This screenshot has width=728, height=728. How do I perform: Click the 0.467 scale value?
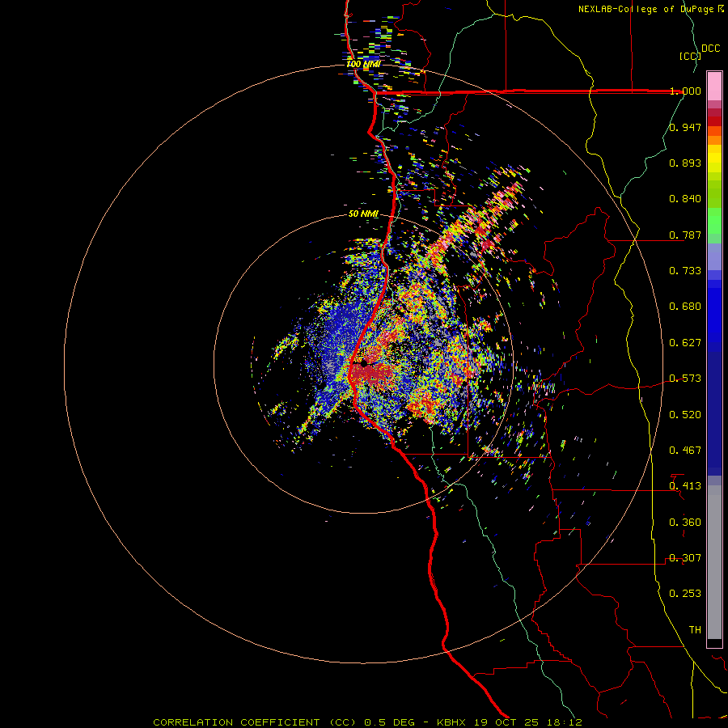tap(685, 451)
